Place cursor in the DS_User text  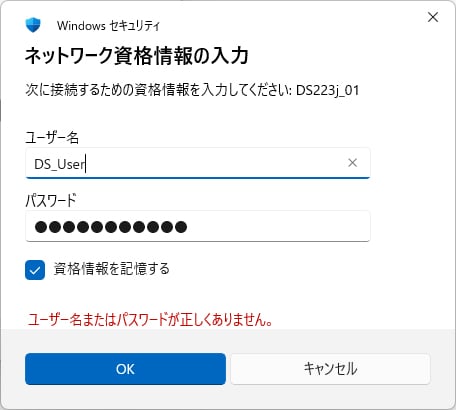pos(60,164)
